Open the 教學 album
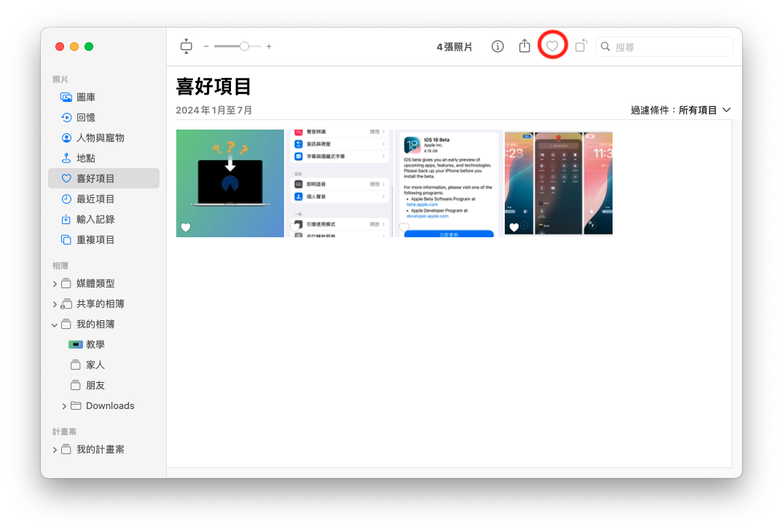Image resolution: width=783 pixels, height=532 pixels. click(103, 344)
